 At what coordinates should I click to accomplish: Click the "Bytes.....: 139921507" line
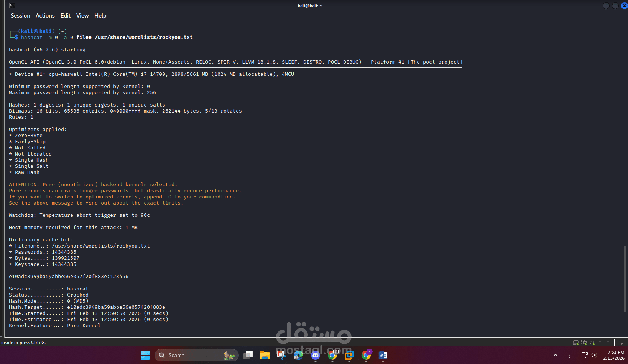[44, 258]
